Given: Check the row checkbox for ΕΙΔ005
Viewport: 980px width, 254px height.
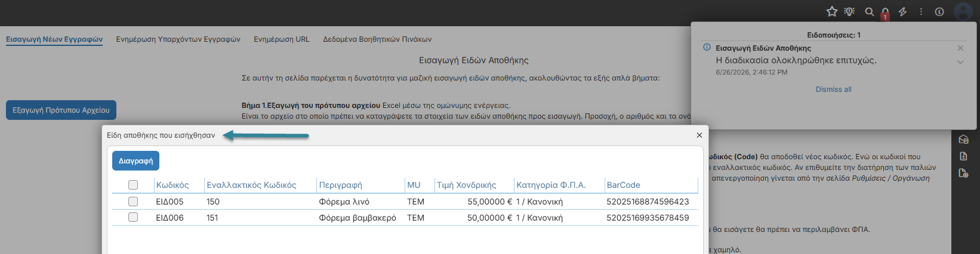Looking at the screenshot, I should pyautogui.click(x=133, y=202).
